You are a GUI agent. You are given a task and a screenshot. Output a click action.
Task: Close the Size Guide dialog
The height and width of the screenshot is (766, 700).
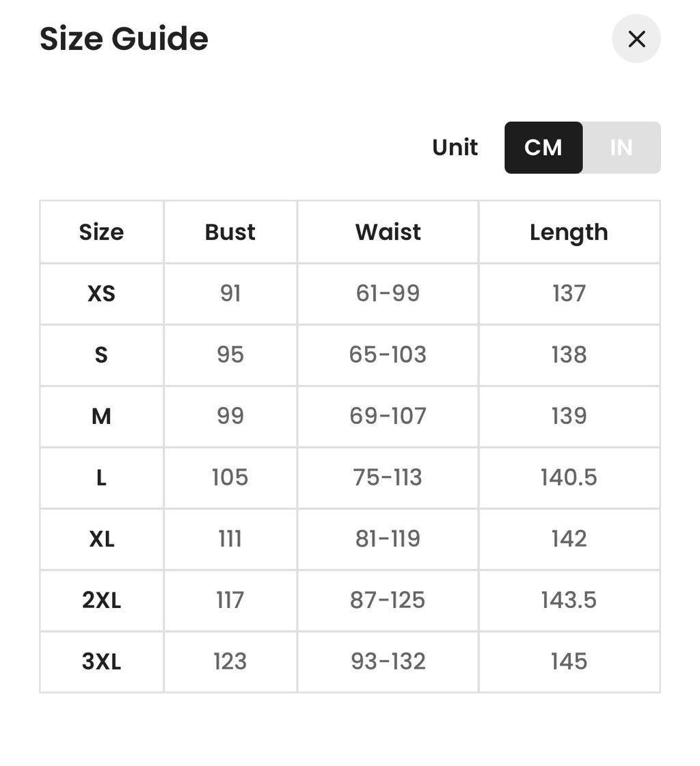point(636,38)
